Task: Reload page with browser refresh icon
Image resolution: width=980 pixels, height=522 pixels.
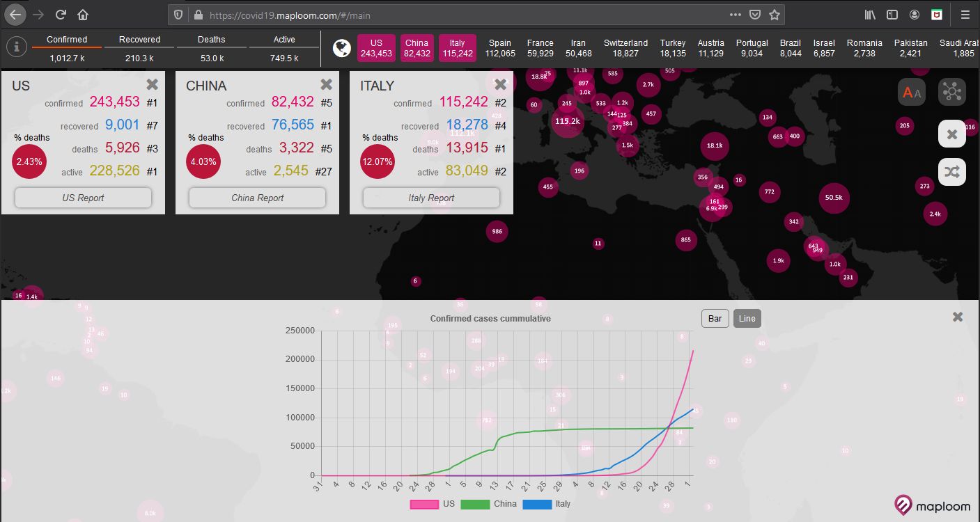Action: click(61, 15)
